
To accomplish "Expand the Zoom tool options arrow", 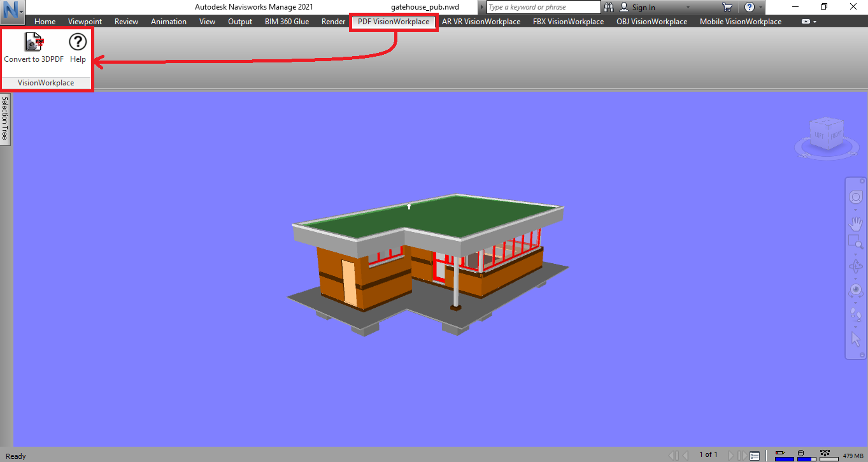I will click(x=855, y=253).
